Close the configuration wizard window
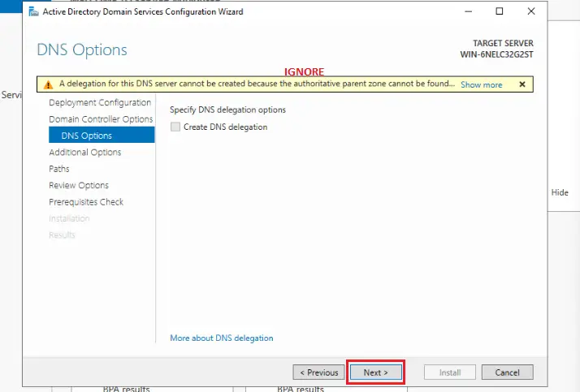The width and height of the screenshot is (580, 392). point(531,11)
